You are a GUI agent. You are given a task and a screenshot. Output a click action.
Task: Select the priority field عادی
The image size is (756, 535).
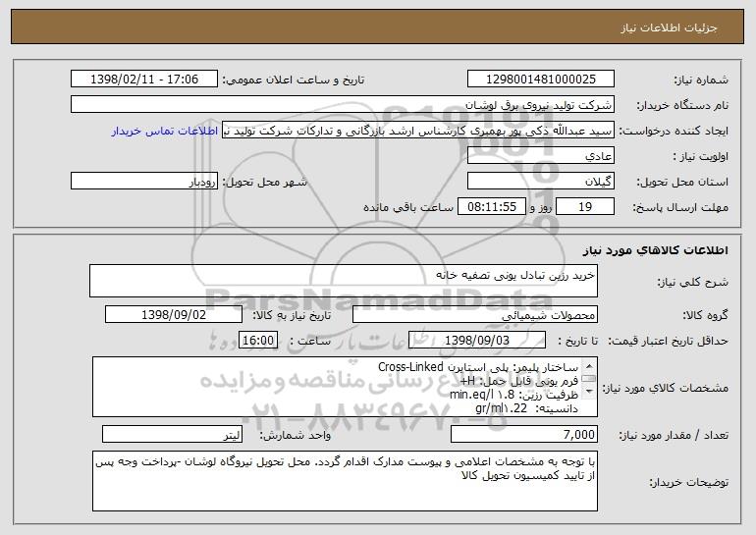pyautogui.click(x=540, y=156)
